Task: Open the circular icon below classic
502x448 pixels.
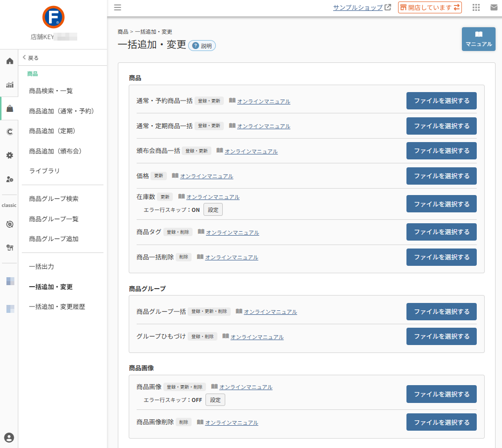Action: click(10, 224)
